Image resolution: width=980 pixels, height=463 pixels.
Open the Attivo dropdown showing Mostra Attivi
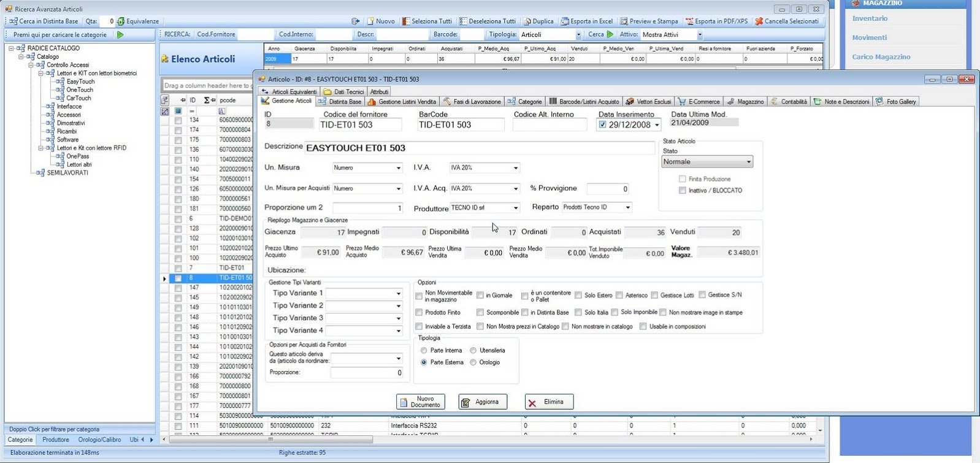click(x=700, y=35)
